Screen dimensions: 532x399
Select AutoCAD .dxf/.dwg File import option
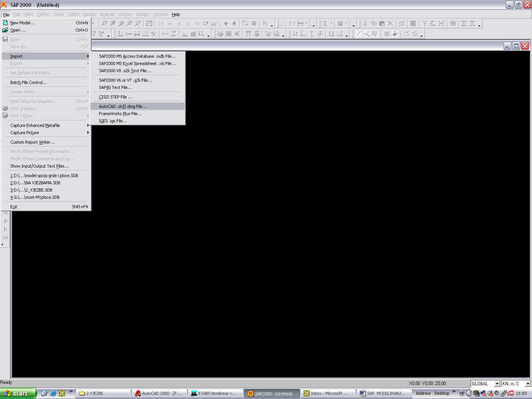pyautogui.click(x=138, y=106)
